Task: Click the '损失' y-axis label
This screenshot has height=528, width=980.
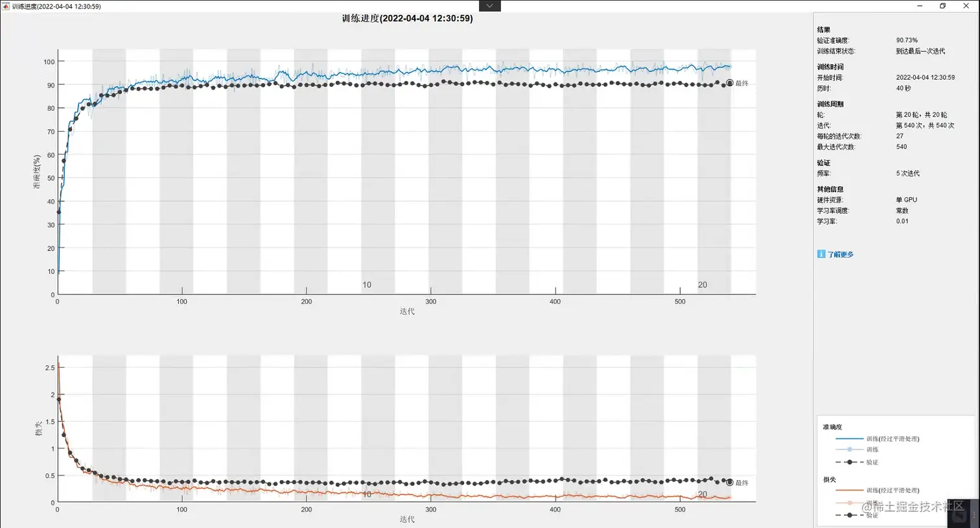Action: 38,428
